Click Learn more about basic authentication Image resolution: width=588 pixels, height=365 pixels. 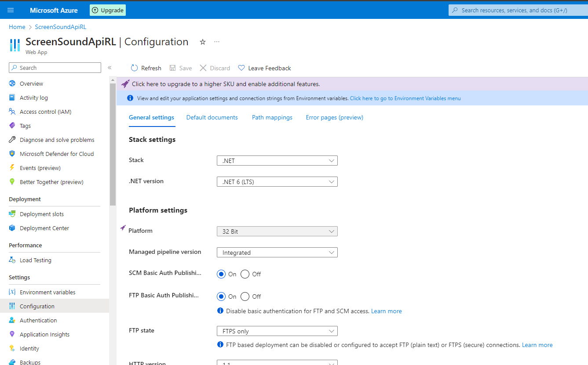[x=387, y=311]
